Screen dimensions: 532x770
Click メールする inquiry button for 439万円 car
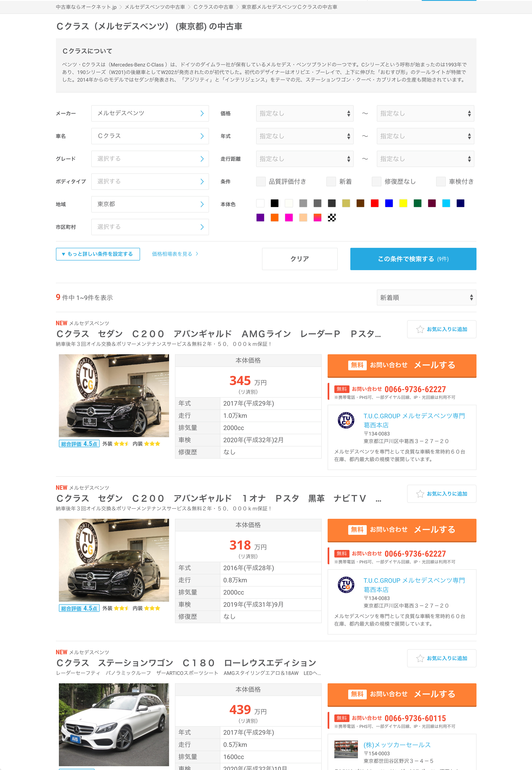402,695
